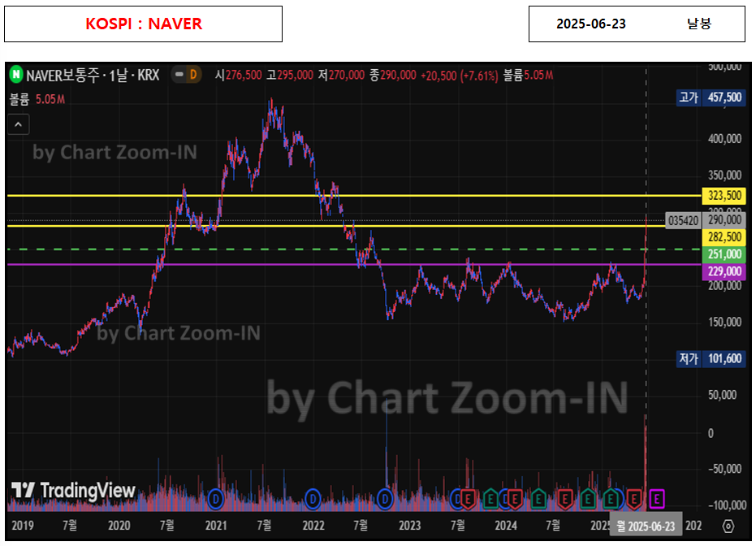This screenshot has width=756, height=546.
Task: Click the 볼륨 5.05M indicator legend under the title
Action: [37, 99]
